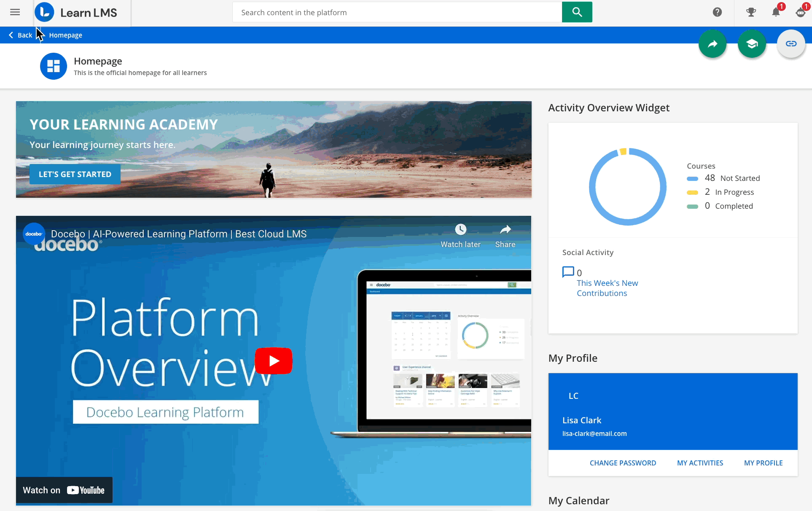Screen dimensions: 812x511
Task: Click the Learn LMS logo
Action: (76, 13)
